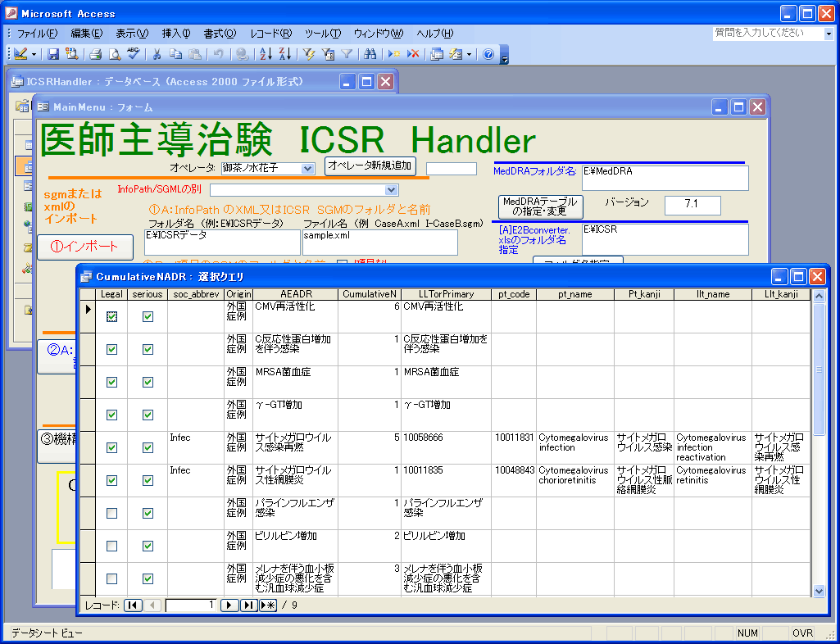
Task: Uncheck serious for サイトメガロウイルス感染再燃 row
Action: point(148,447)
